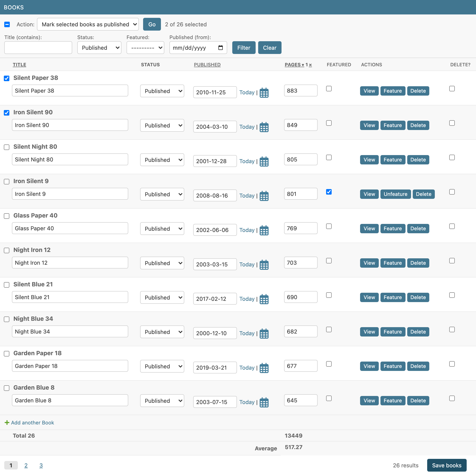The image size is (476, 475).
Task: Open calendar picker for Night Iron 12
Action: [x=264, y=265]
